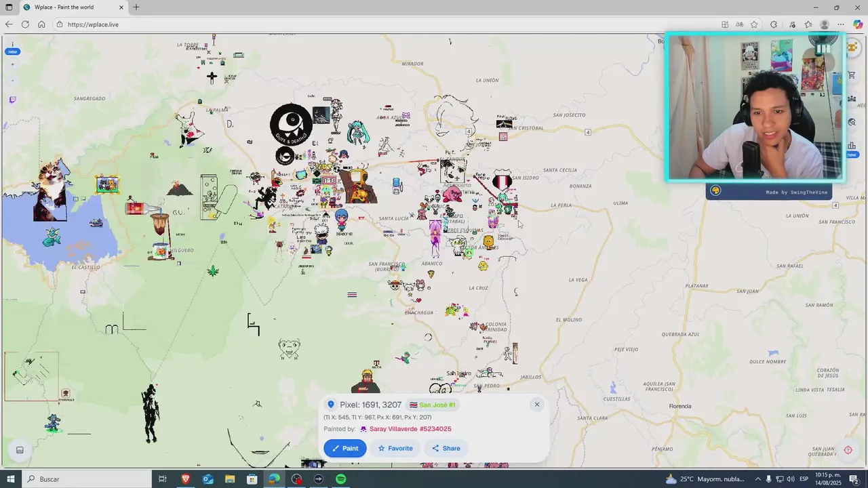
Task: Open the store shopping cart icon
Action: [x=852, y=75]
